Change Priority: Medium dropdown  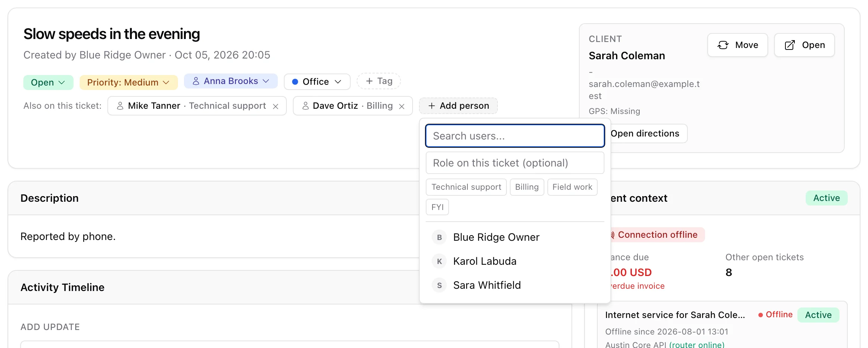[128, 82]
